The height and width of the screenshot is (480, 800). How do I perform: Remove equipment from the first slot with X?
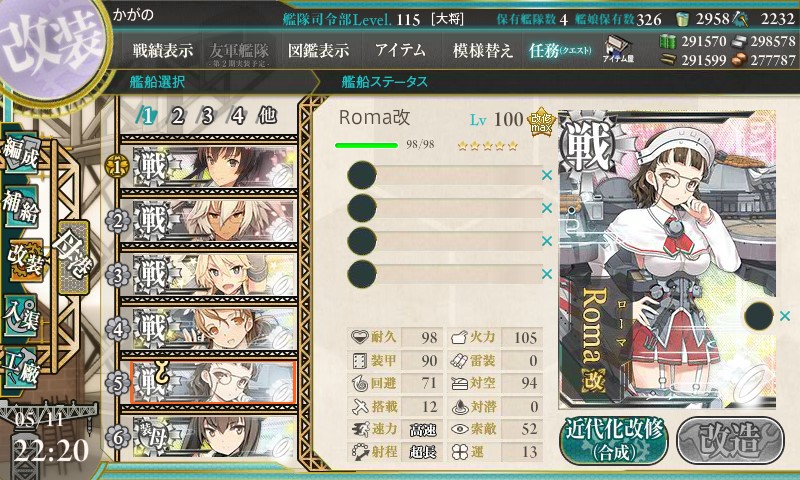547,175
